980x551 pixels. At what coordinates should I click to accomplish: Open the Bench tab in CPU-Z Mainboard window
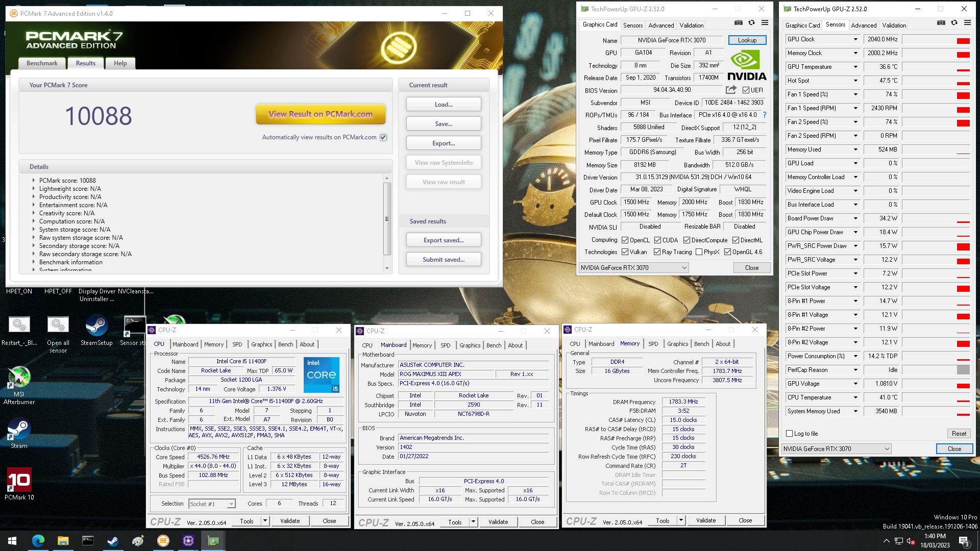[494, 345]
